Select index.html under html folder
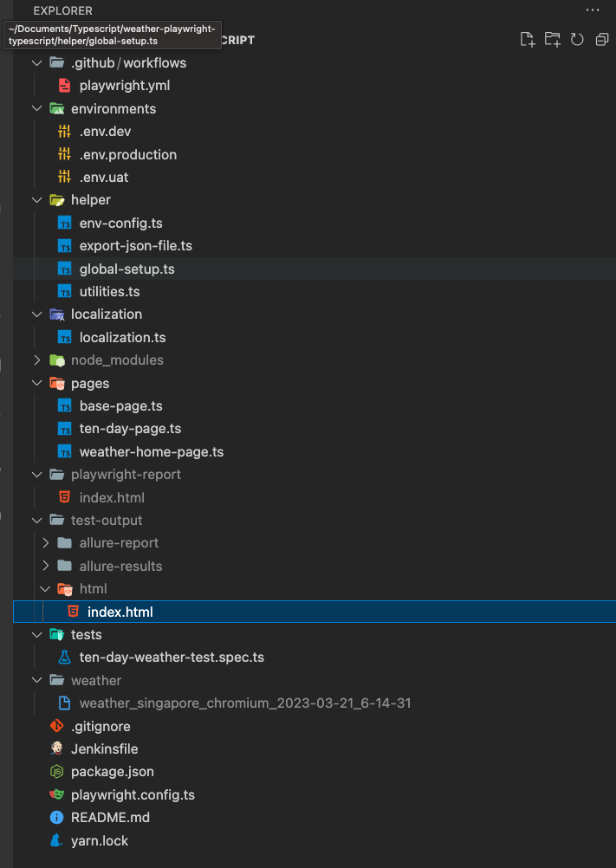 click(x=314, y=612)
